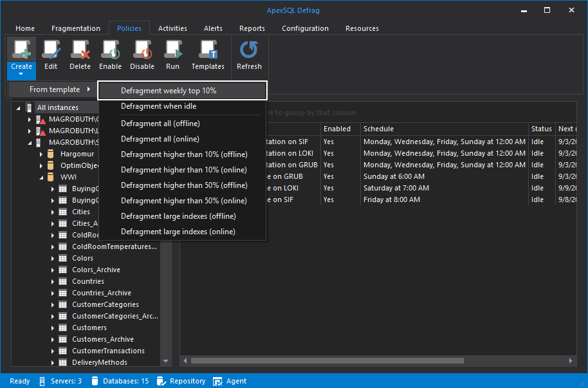Viewport: 588px width, 388px height.
Task: Expand the Colors table node
Action: (53, 259)
